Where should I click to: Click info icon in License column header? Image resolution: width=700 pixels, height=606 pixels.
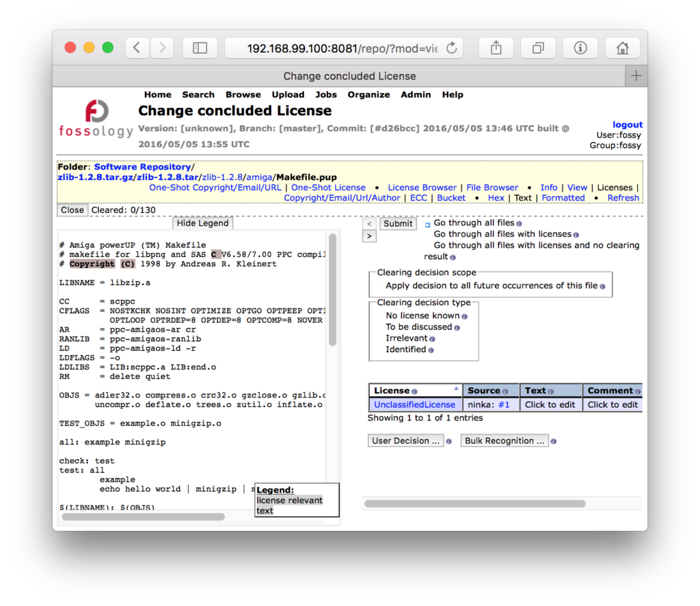pos(414,392)
